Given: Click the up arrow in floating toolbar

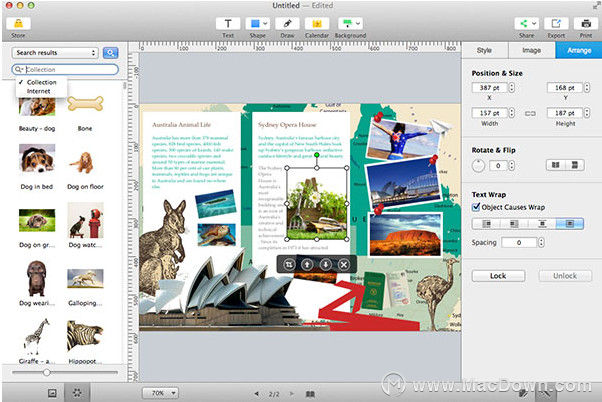Looking at the screenshot, I should click(x=307, y=264).
